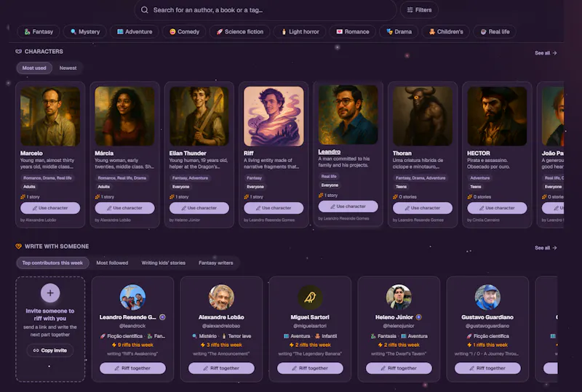Image resolution: width=582 pixels, height=392 pixels.
Task: Open HECTOR pirate portrait
Action: click(x=497, y=116)
